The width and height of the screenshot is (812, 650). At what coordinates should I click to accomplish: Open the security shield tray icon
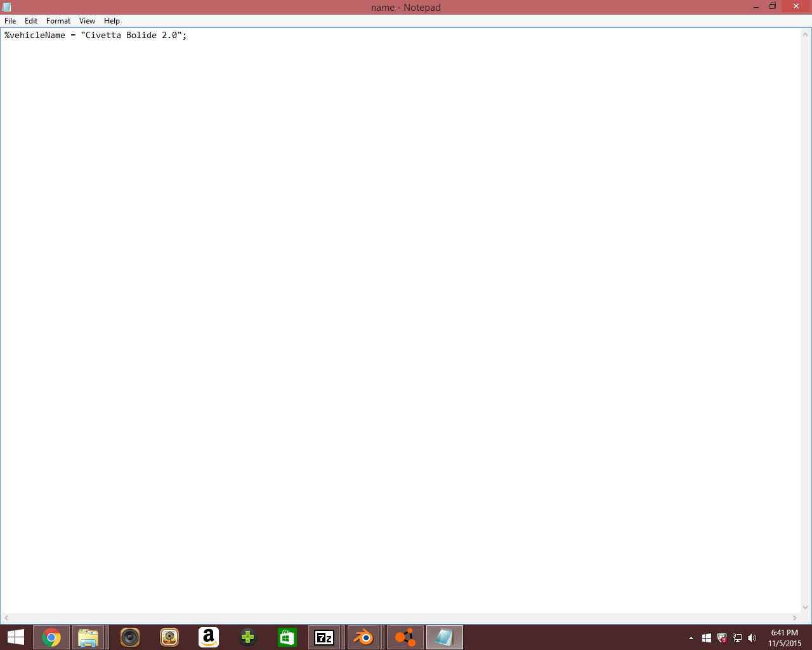[722, 638]
